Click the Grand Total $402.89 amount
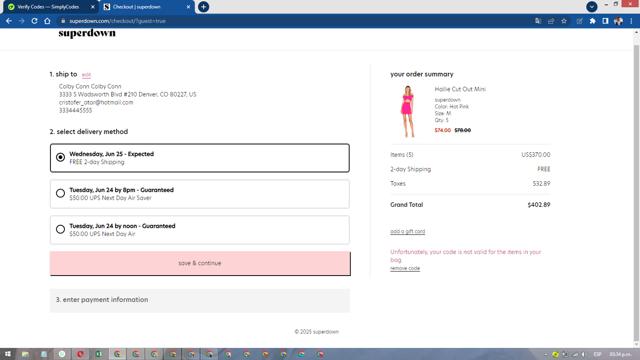 pos(539,204)
